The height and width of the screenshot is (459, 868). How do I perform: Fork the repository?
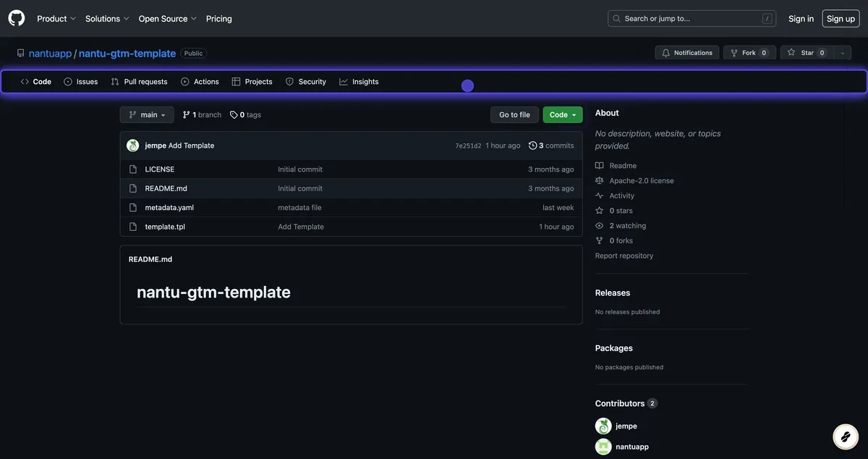[x=749, y=53]
